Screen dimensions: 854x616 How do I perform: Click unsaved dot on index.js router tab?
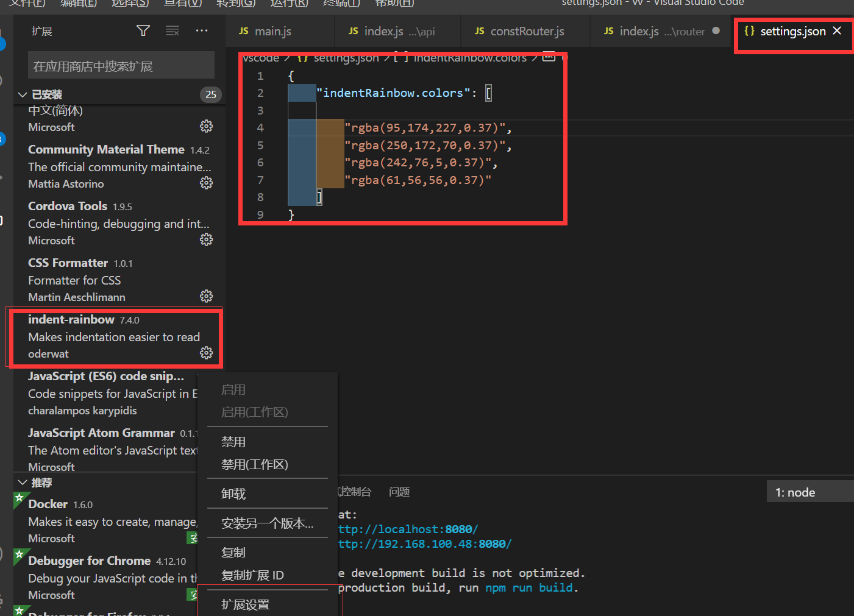coord(716,31)
